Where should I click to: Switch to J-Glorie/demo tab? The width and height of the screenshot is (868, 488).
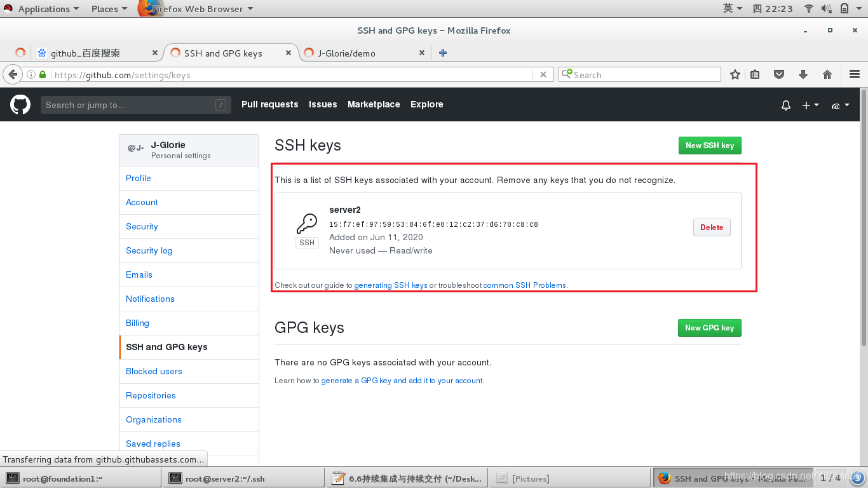tap(363, 53)
